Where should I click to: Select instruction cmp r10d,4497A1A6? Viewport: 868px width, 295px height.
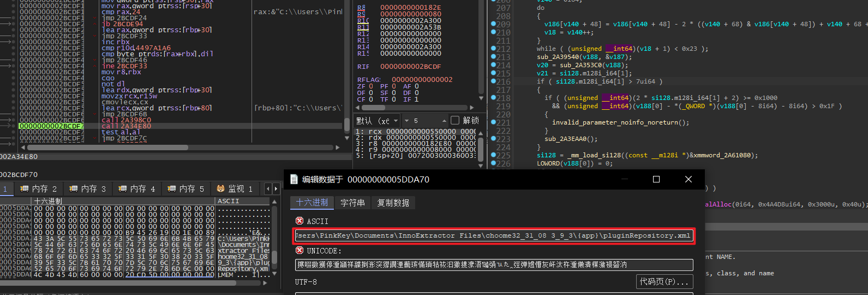[136, 48]
